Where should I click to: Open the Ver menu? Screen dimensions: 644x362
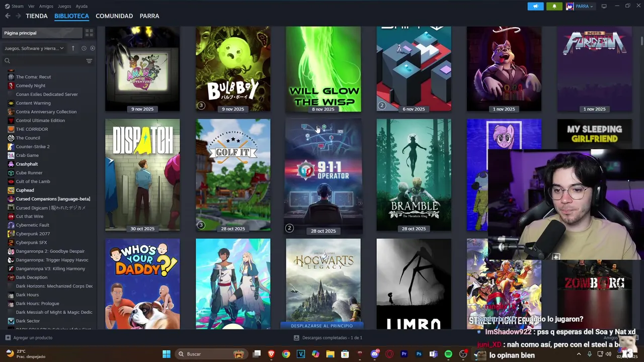[x=32, y=6]
